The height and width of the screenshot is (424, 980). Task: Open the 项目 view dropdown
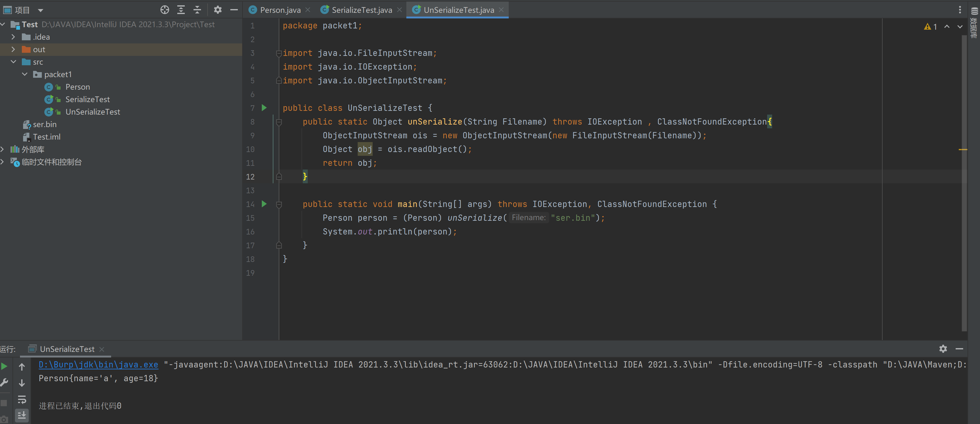click(x=41, y=10)
